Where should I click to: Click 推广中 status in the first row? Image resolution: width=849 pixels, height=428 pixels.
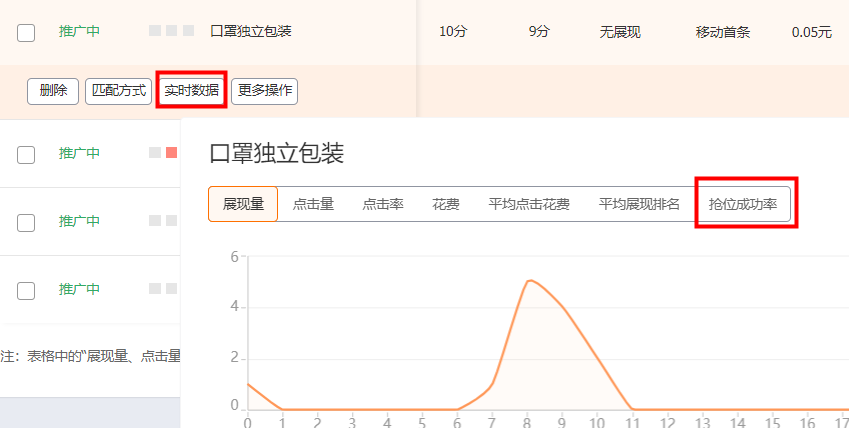[x=79, y=31]
